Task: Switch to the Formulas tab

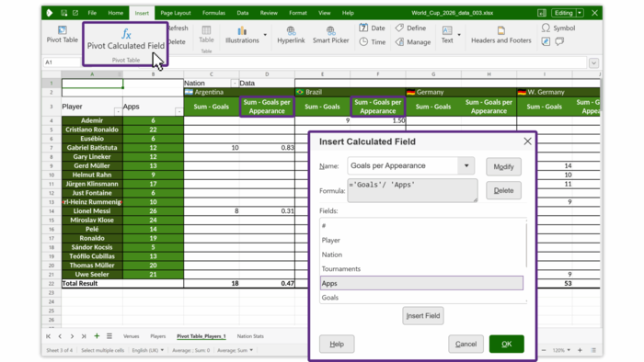Action: [x=213, y=13]
